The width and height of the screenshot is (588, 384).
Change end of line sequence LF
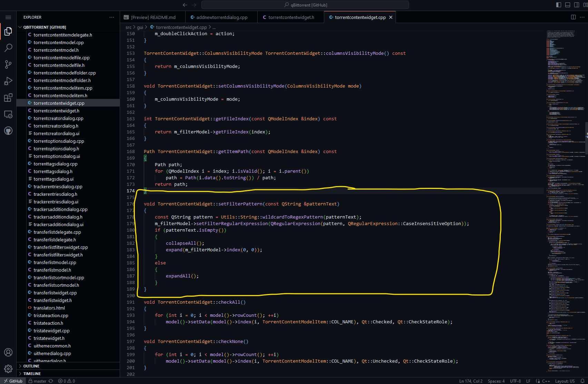click(x=528, y=381)
